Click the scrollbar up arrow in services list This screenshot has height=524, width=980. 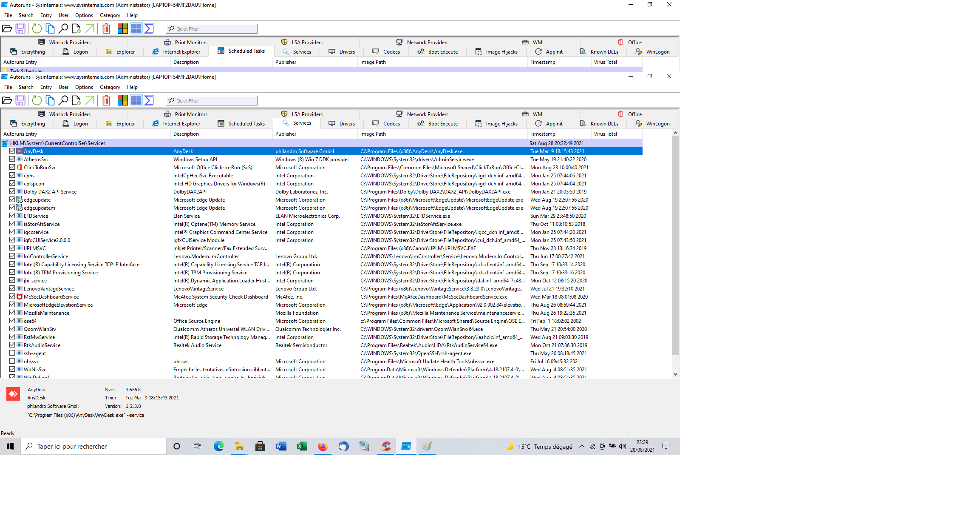(x=675, y=133)
